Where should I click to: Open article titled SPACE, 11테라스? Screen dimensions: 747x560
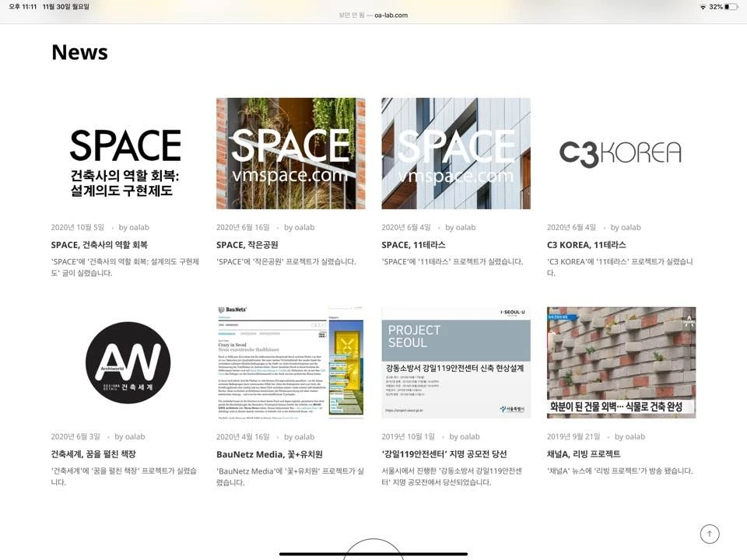[x=413, y=245]
